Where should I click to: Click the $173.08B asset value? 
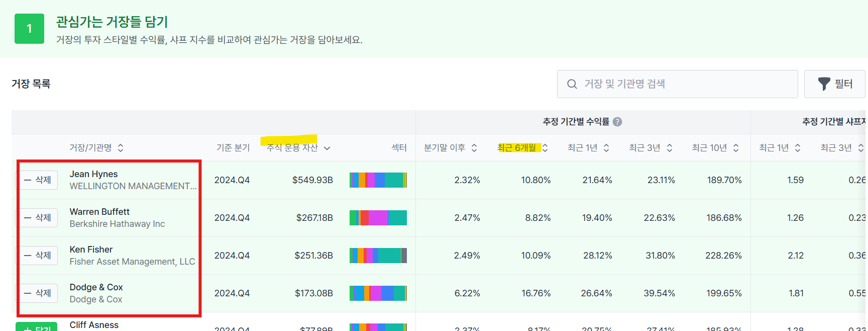(x=313, y=293)
